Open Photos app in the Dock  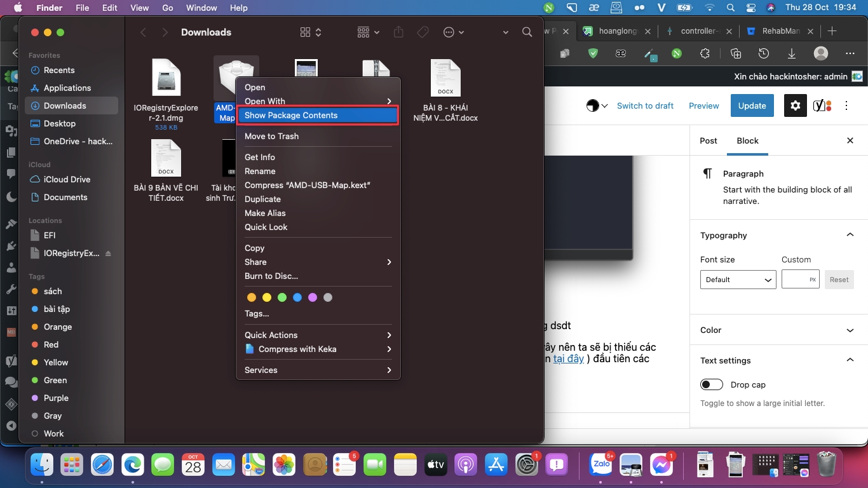click(284, 465)
